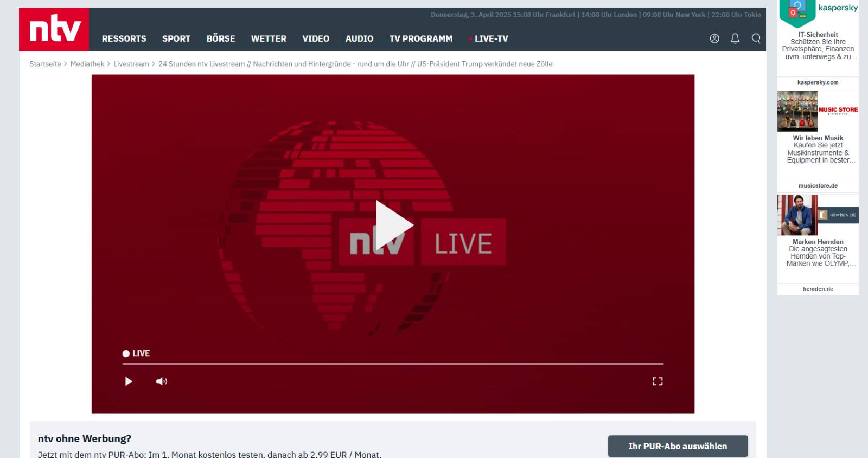Image resolution: width=868 pixels, height=458 pixels.
Task: Open the user account profile icon
Action: point(714,38)
